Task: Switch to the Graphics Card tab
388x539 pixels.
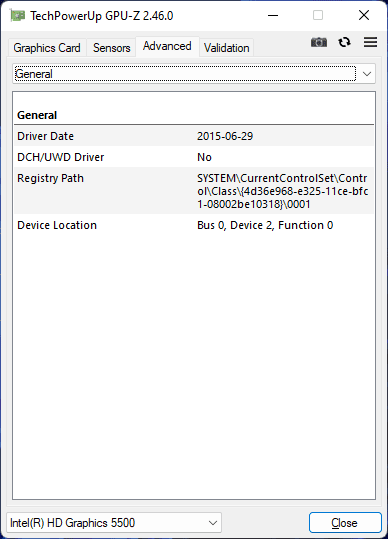Action: tap(47, 48)
